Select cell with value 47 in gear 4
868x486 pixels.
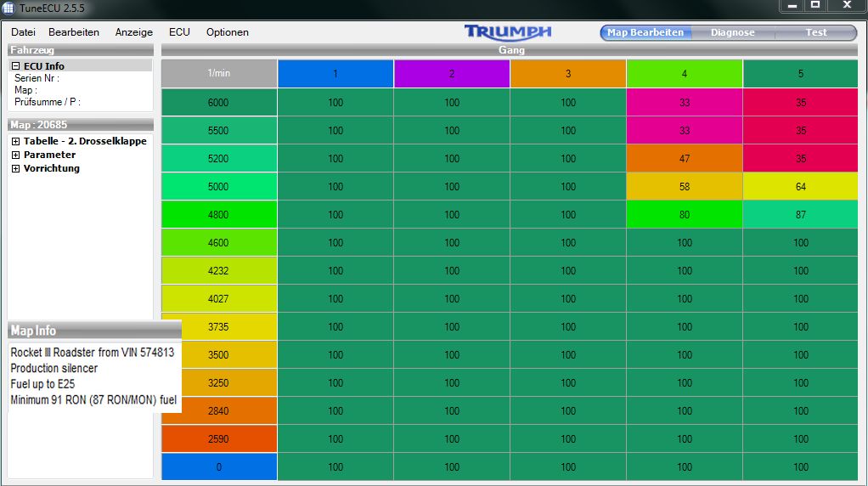click(x=685, y=159)
